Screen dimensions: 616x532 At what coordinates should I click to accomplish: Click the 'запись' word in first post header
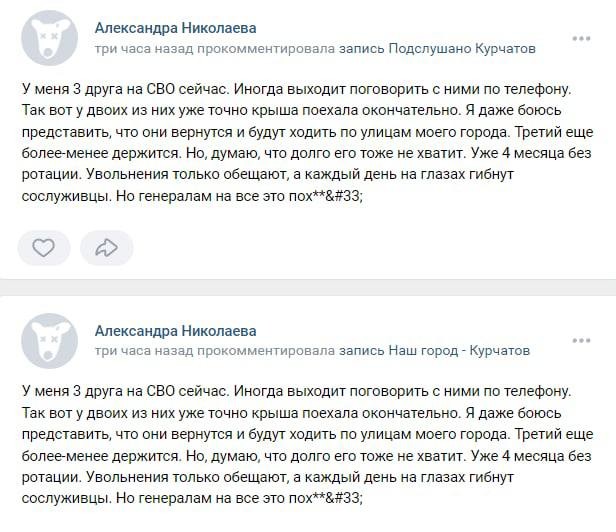tap(361, 49)
